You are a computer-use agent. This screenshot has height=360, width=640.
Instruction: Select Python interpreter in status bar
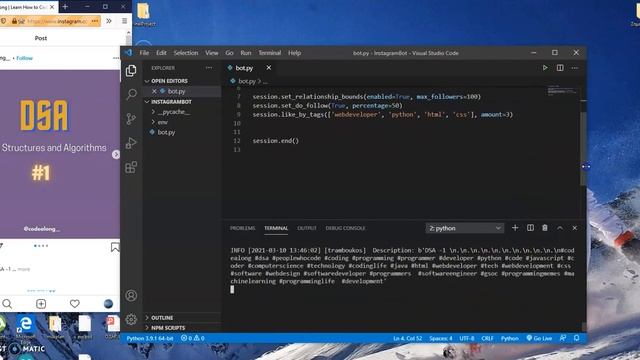(x=150, y=338)
